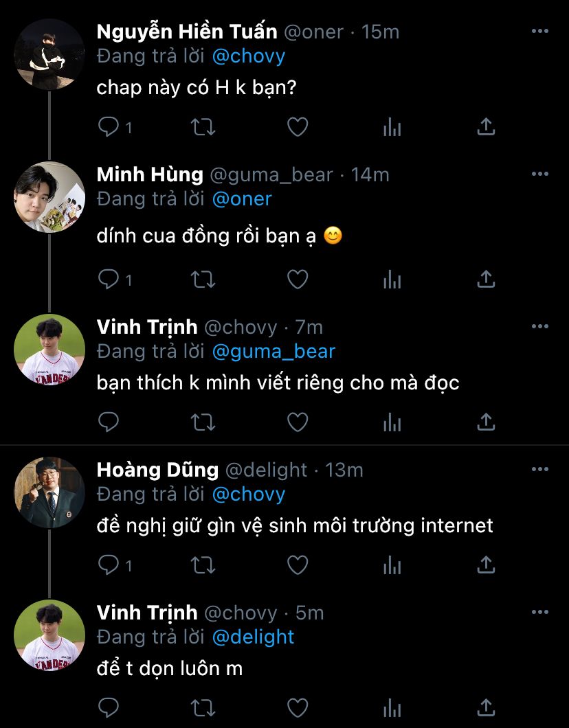569x728 pixels.
Task: Share Hoàng Dũng's tweet
Action: 485,565
